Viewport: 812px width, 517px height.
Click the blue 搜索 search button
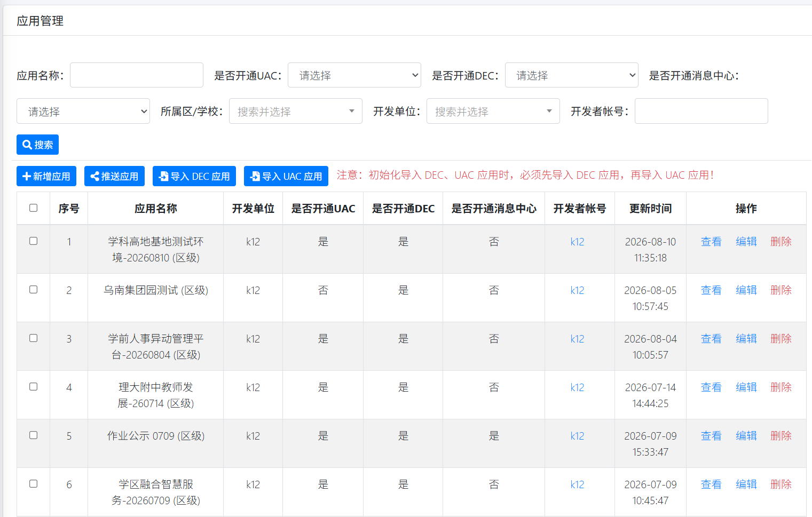click(x=37, y=145)
